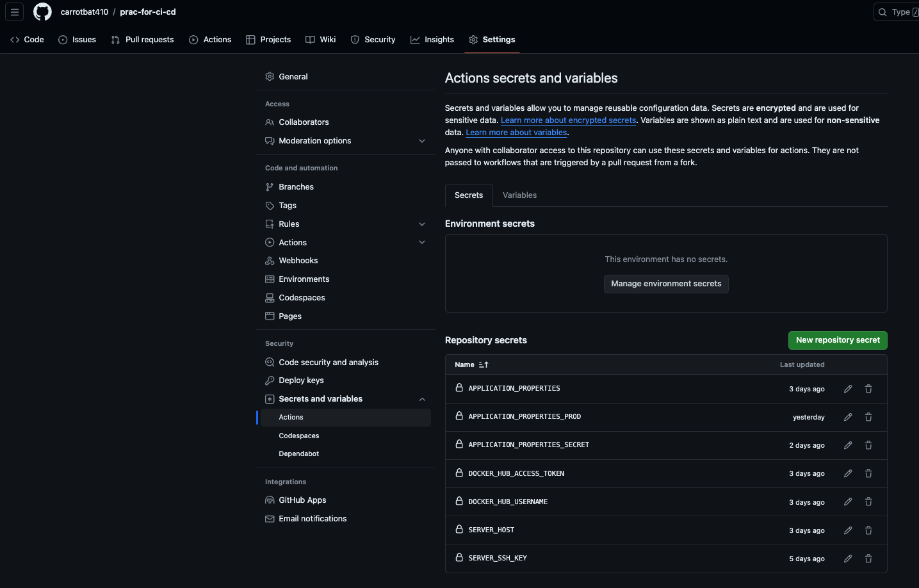919x588 pixels.
Task: Switch to the Variables tab
Action: coord(519,195)
